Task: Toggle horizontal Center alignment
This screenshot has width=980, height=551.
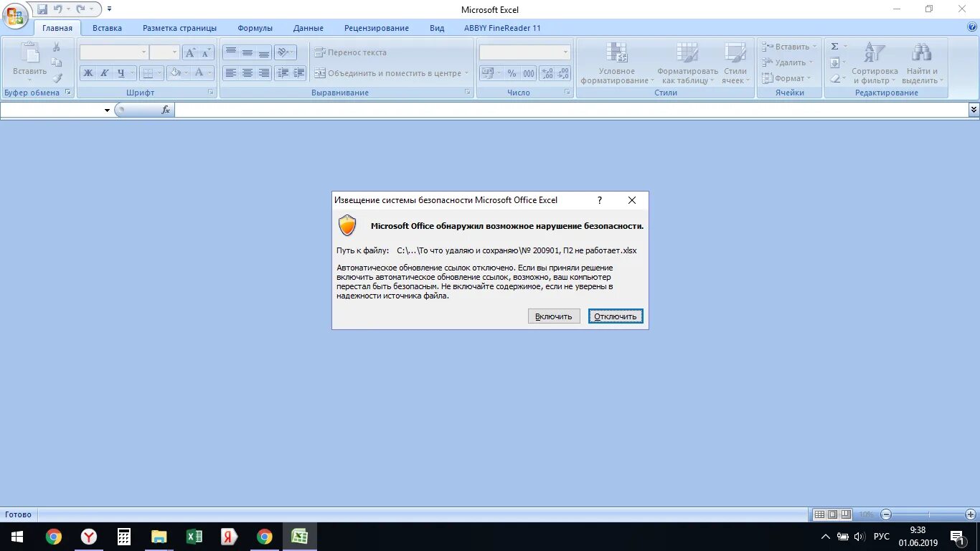Action: coord(247,72)
